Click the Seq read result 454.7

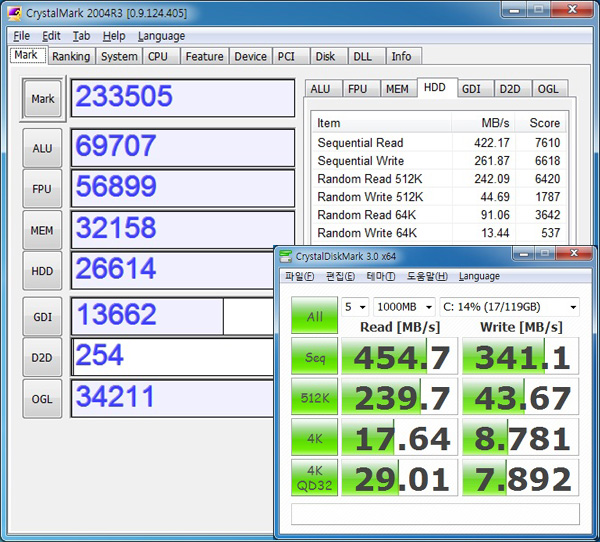pyautogui.click(x=399, y=356)
